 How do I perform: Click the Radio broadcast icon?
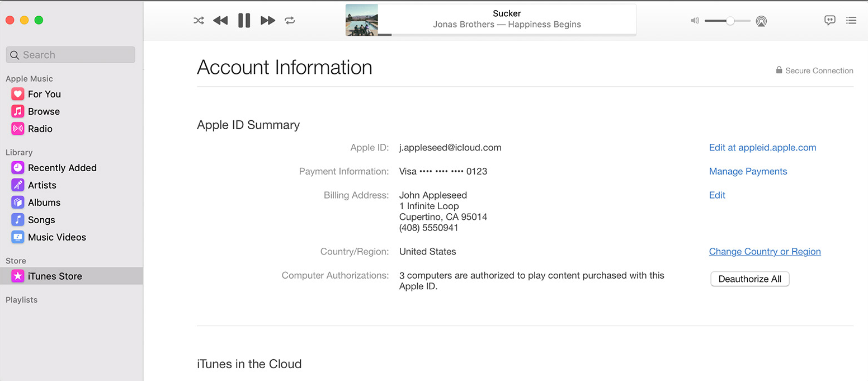(x=18, y=129)
